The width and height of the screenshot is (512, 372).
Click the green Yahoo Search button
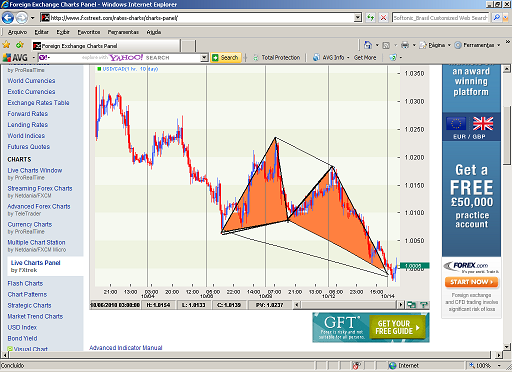pos(226,58)
